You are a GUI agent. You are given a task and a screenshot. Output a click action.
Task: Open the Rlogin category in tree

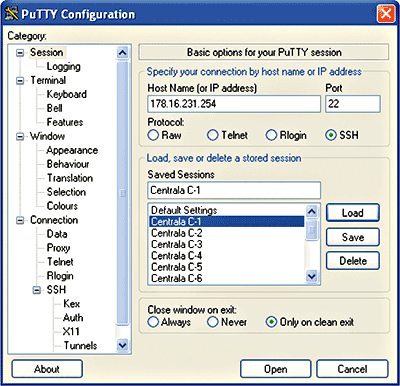60,276
